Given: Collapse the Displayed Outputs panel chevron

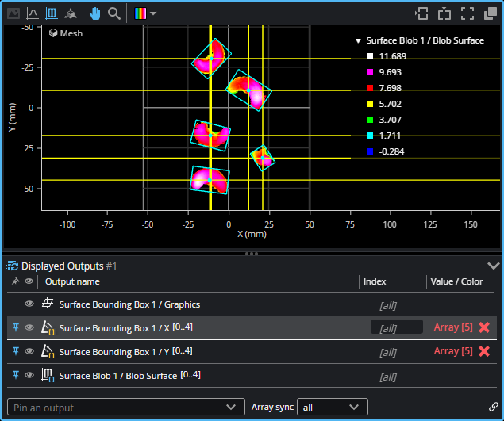Looking at the screenshot, I should (493, 266).
